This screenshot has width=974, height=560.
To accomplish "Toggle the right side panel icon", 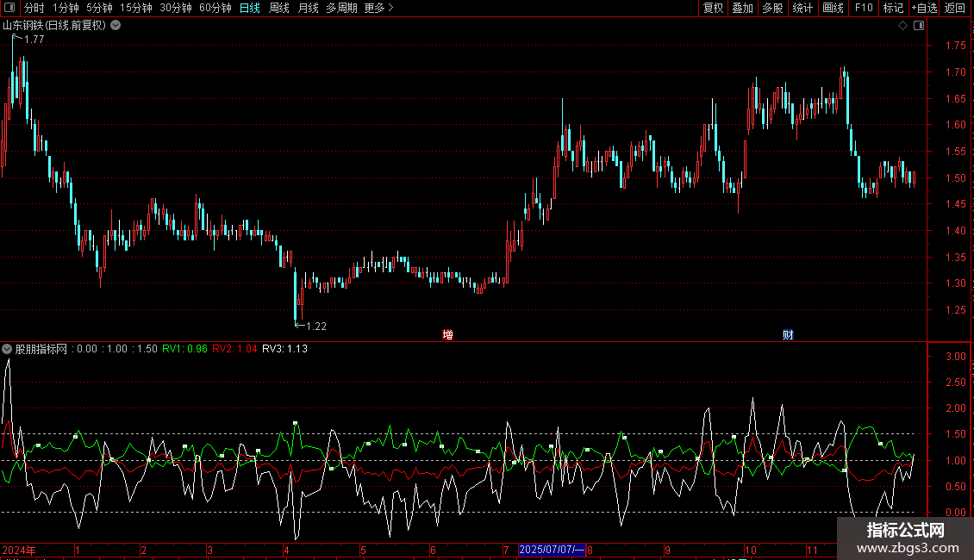I will pos(919,26).
